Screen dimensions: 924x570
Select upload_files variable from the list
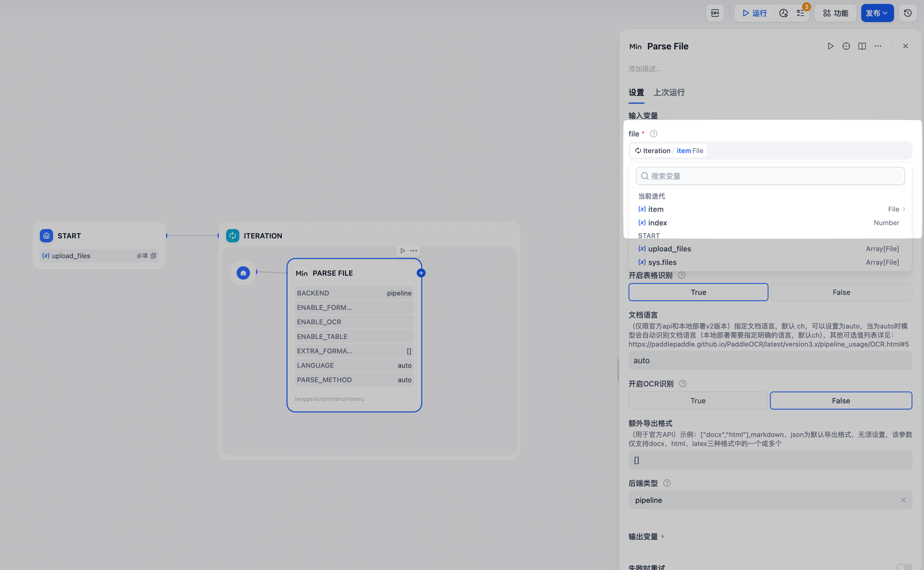(669, 249)
